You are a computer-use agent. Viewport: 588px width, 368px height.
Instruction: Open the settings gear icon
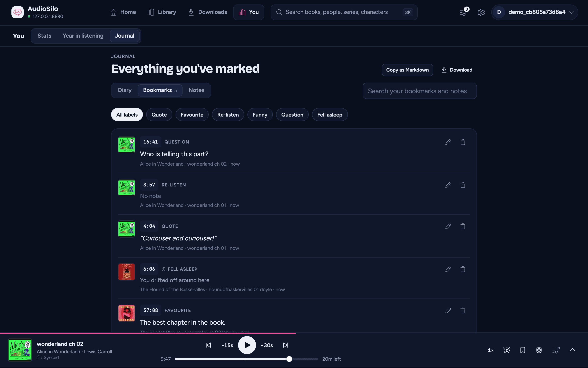481,12
